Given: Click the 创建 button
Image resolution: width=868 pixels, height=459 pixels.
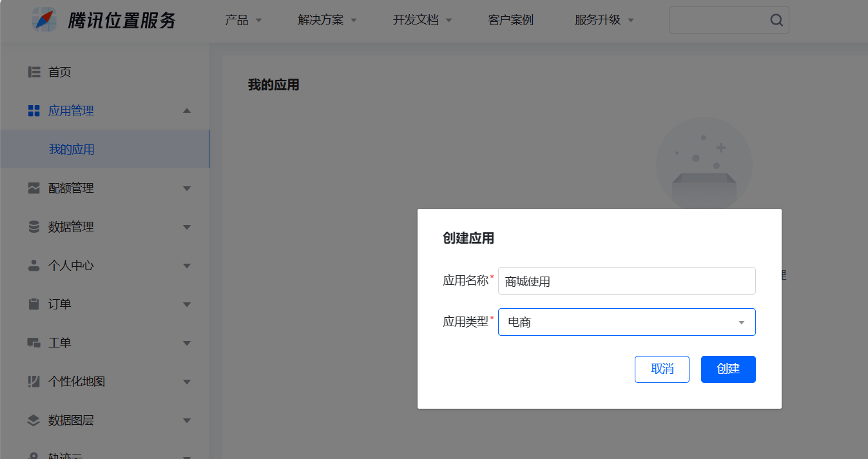Looking at the screenshot, I should tap(728, 369).
